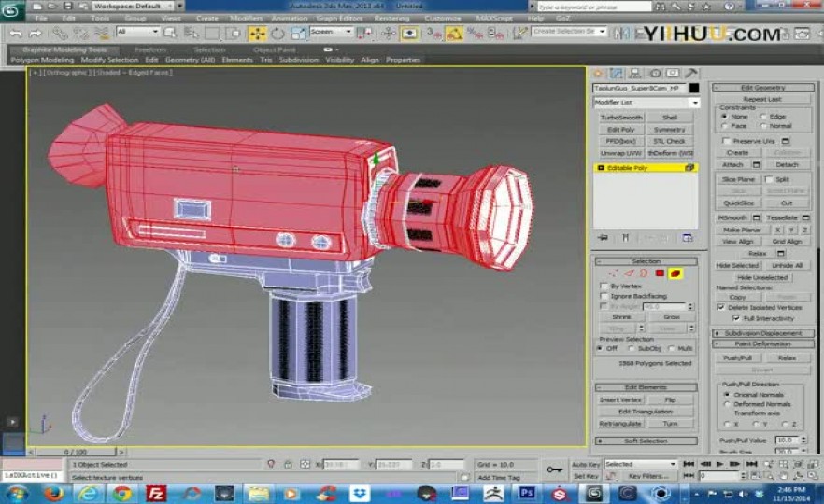This screenshot has height=504, width=824.
Task: Click the Detach button
Action: [787, 164]
